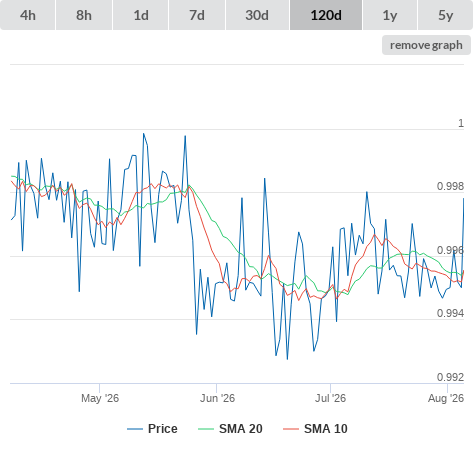Screen dimensions: 474x455
Task: Select the 4h time range tab
Action: pyautogui.click(x=28, y=15)
